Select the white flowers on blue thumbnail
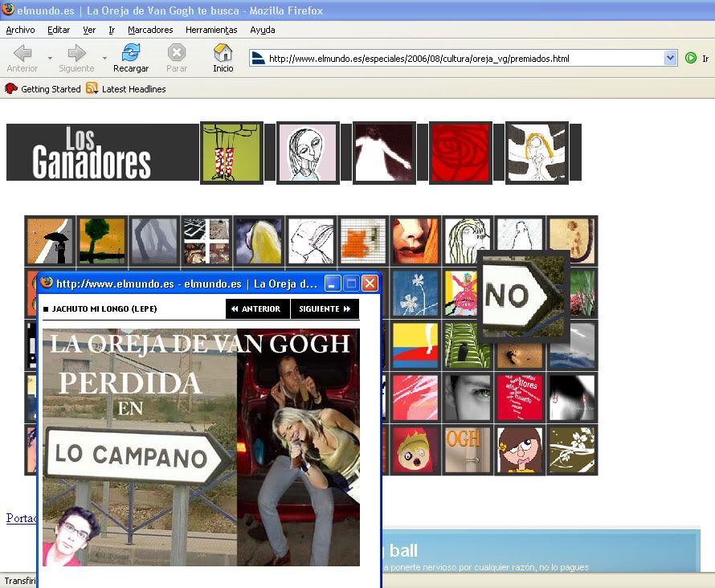This screenshot has width=715, height=588. 415,293
